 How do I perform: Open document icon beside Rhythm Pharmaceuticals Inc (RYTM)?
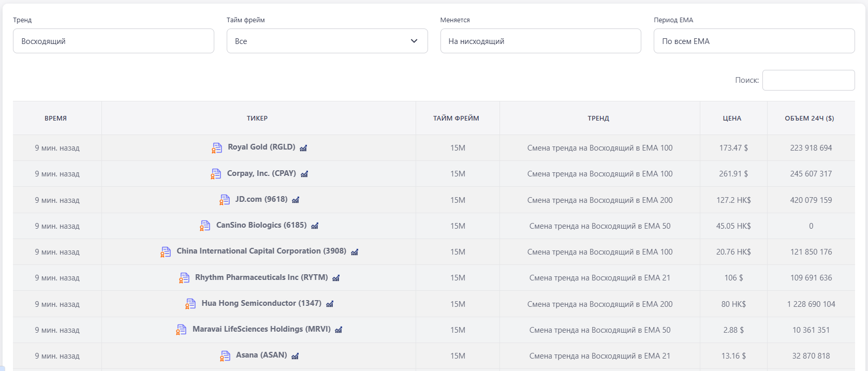click(184, 278)
